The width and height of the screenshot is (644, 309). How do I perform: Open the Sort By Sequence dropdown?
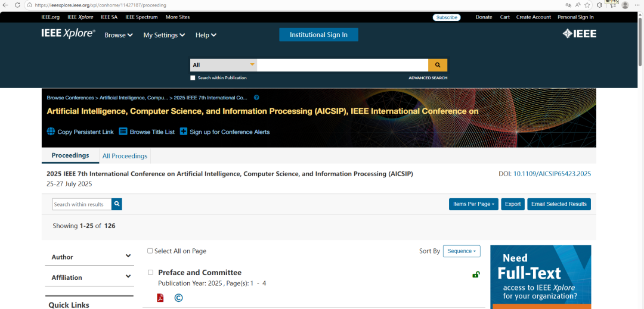pos(462,251)
